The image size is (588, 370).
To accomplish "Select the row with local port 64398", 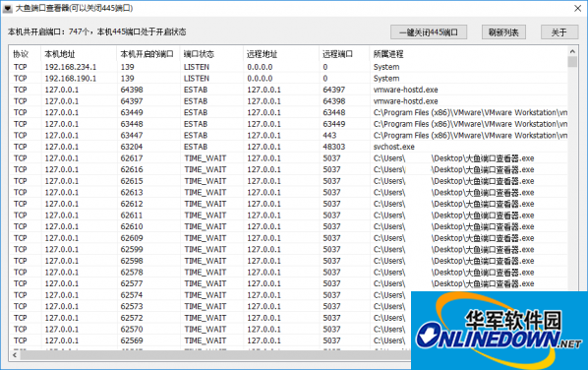I will (288, 90).
